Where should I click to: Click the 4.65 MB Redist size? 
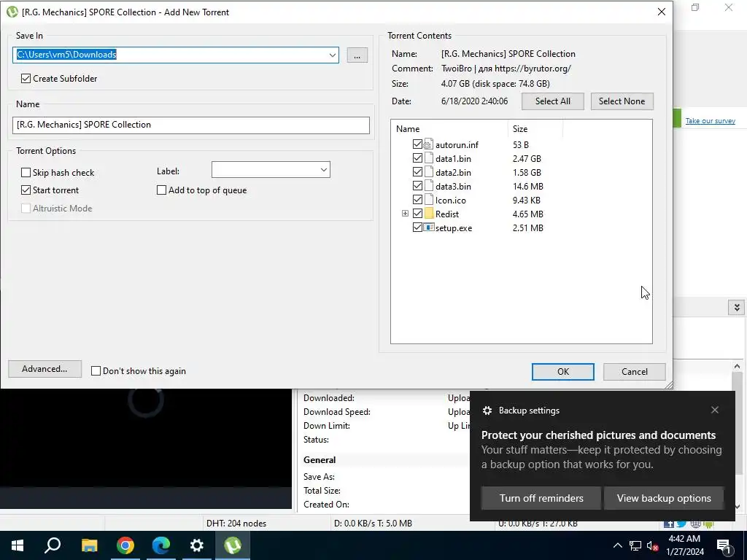528,214
